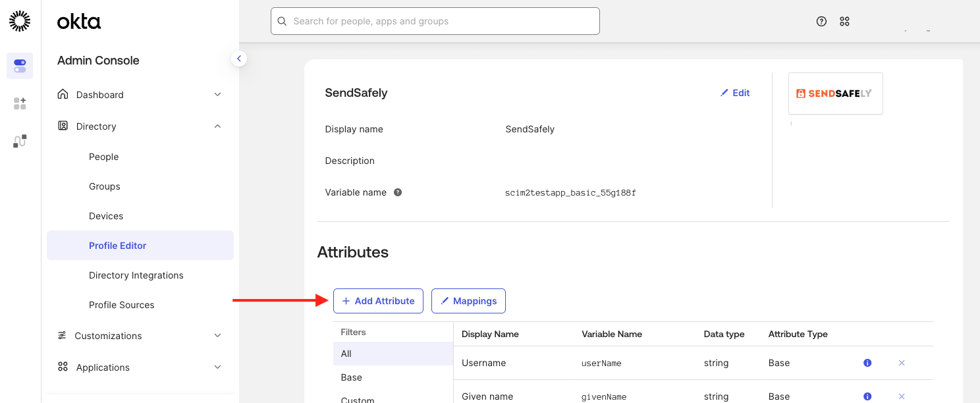The height and width of the screenshot is (403, 980).
Task: Show info for the Given name attribute
Action: tap(867, 396)
